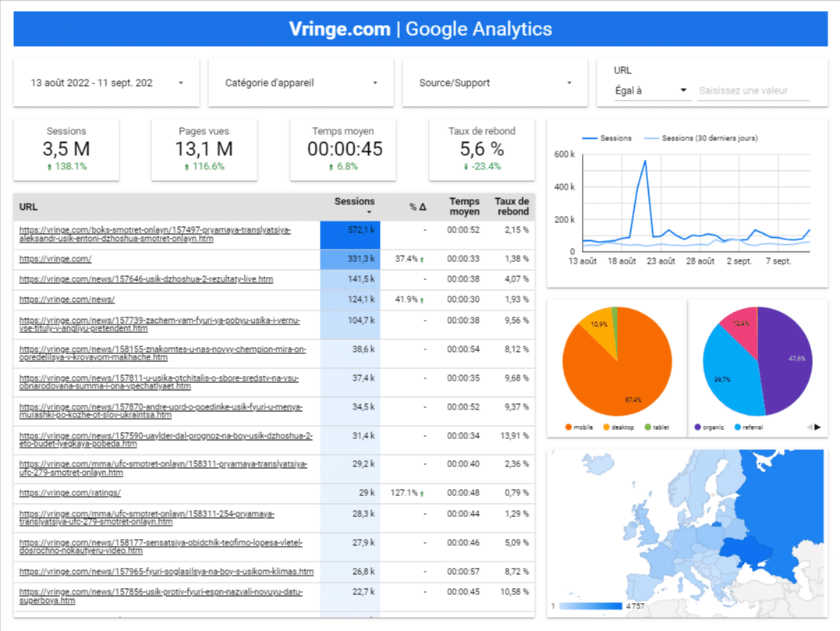
Task: Open the 157870-andre-uord link
Action: click(x=161, y=411)
